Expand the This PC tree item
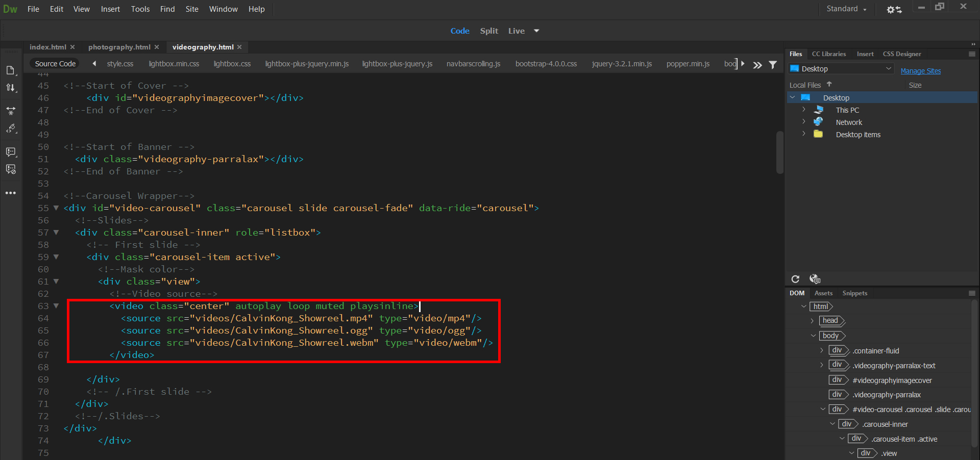Screen dimensions: 980x460 click(x=803, y=110)
